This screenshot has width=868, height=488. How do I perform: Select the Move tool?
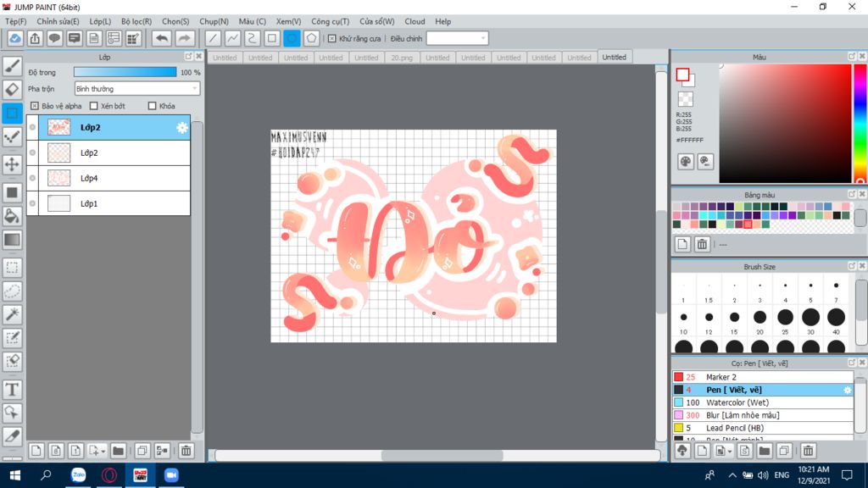[x=12, y=164]
